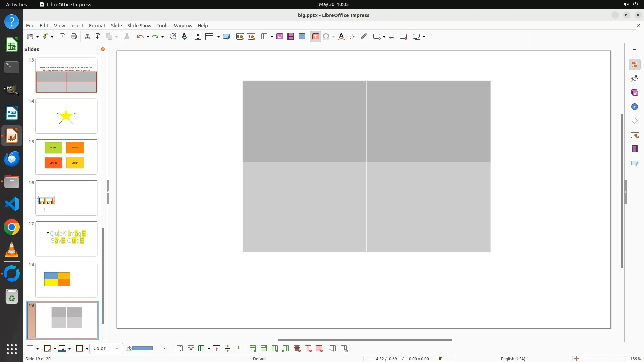The height and width of the screenshot is (362, 644).
Task: Click the blue fill color swatch
Action: coord(143,349)
